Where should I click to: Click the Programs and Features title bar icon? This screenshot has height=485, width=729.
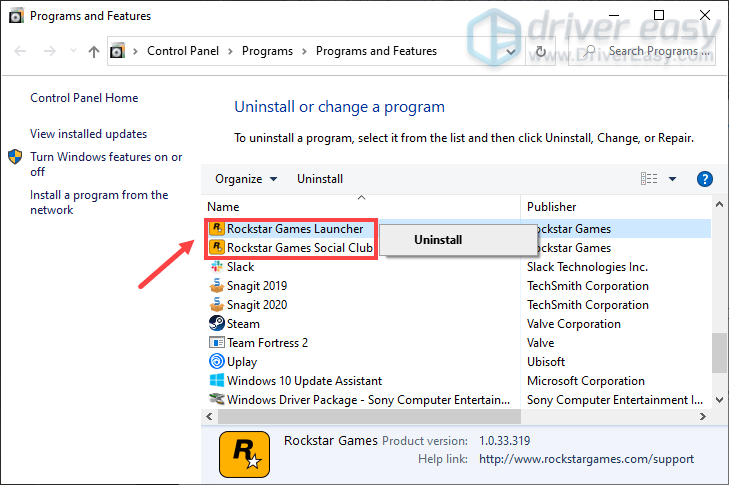(16, 16)
